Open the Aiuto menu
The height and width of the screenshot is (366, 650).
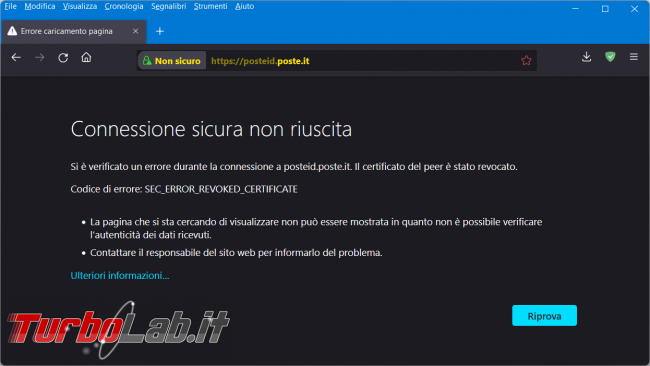(x=245, y=6)
